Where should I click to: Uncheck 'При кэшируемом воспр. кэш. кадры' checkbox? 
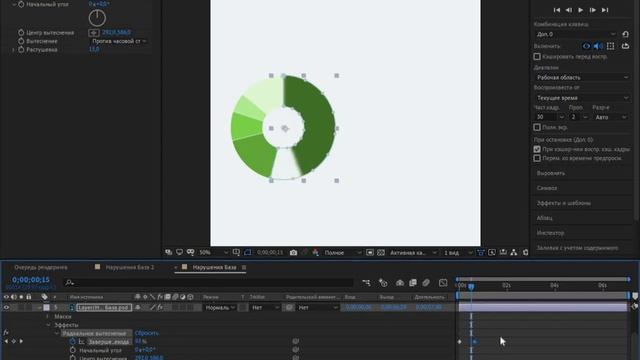point(537,149)
